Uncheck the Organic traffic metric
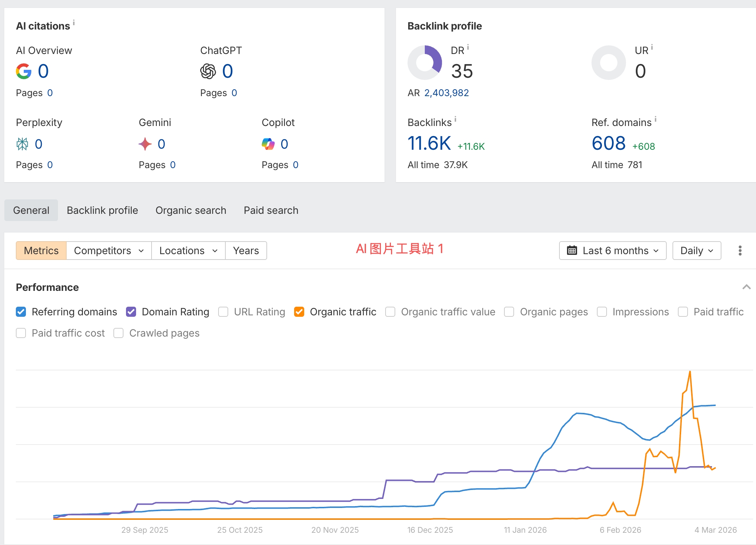Viewport: 756px width, 545px height. point(300,312)
